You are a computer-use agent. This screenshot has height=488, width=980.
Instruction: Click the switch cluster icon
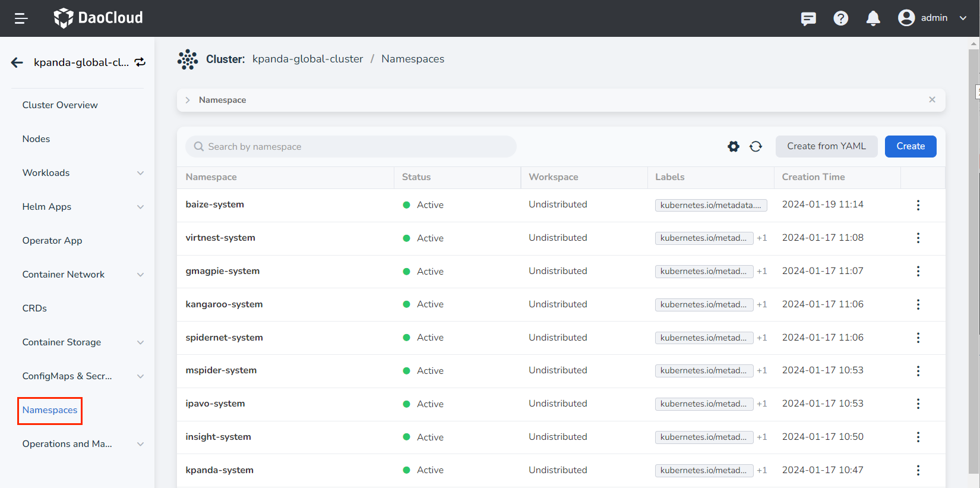click(x=140, y=62)
